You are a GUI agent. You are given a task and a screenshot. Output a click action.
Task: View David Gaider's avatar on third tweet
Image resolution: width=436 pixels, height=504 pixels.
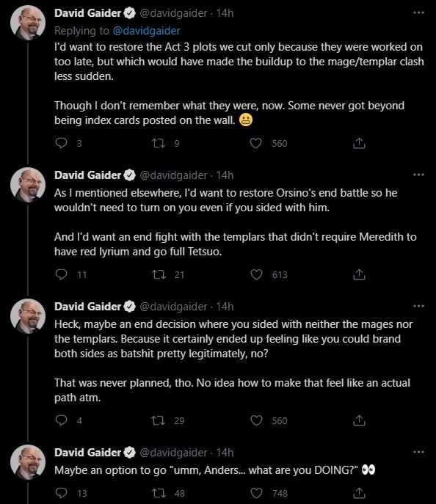(x=28, y=316)
